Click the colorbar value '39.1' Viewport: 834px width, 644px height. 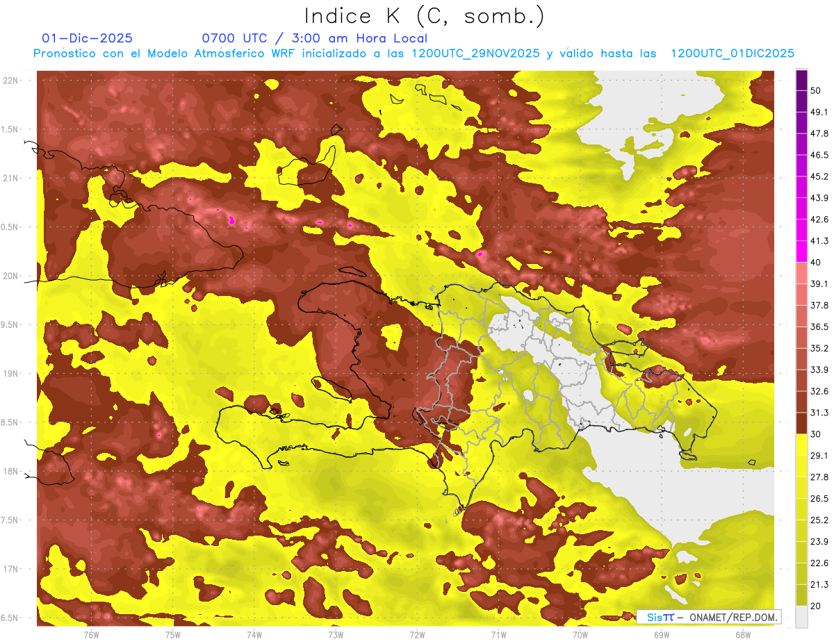coord(819,283)
